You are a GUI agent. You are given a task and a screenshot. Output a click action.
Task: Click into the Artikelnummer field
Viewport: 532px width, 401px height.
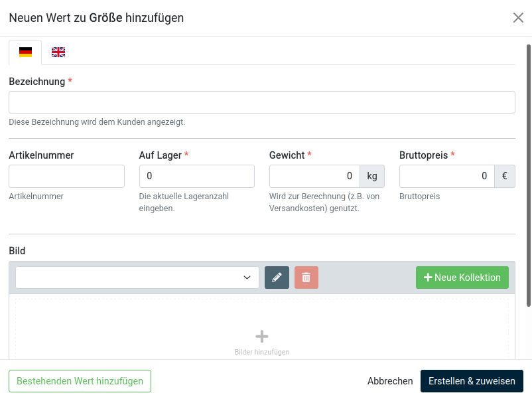[x=66, y=176]
